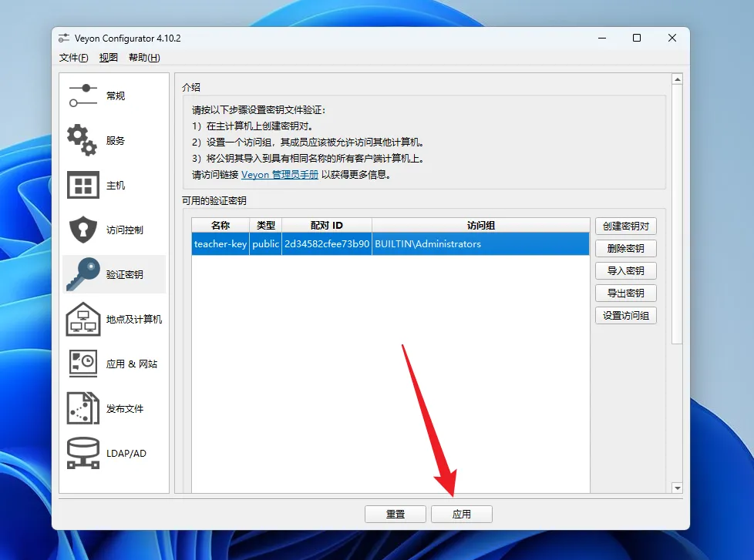Open the 主机 master grid icon
754x560 pixels.
[x=83, y=185]
